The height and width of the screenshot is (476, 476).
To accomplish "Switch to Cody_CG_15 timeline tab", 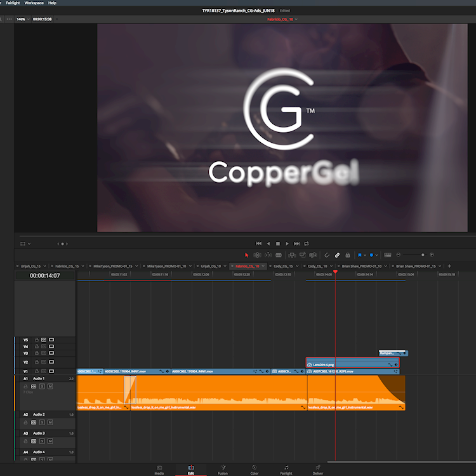I will [x=283, y=266].
